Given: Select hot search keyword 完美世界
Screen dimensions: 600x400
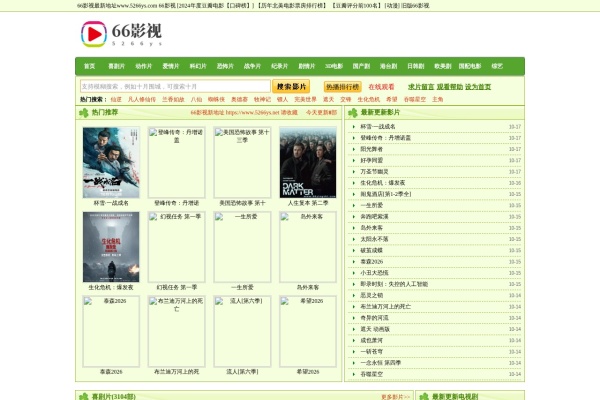Looking at the screenshot, I should point(305,99).
